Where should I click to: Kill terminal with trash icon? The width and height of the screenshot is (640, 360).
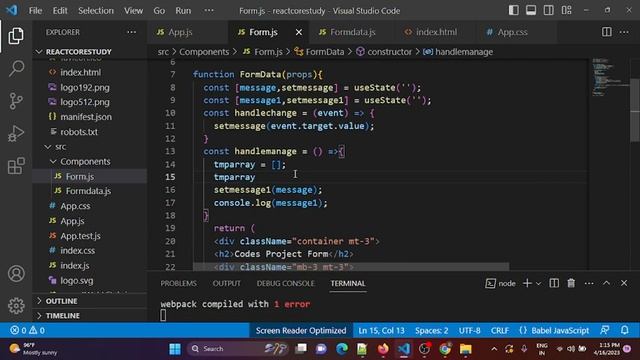[571, 283]
